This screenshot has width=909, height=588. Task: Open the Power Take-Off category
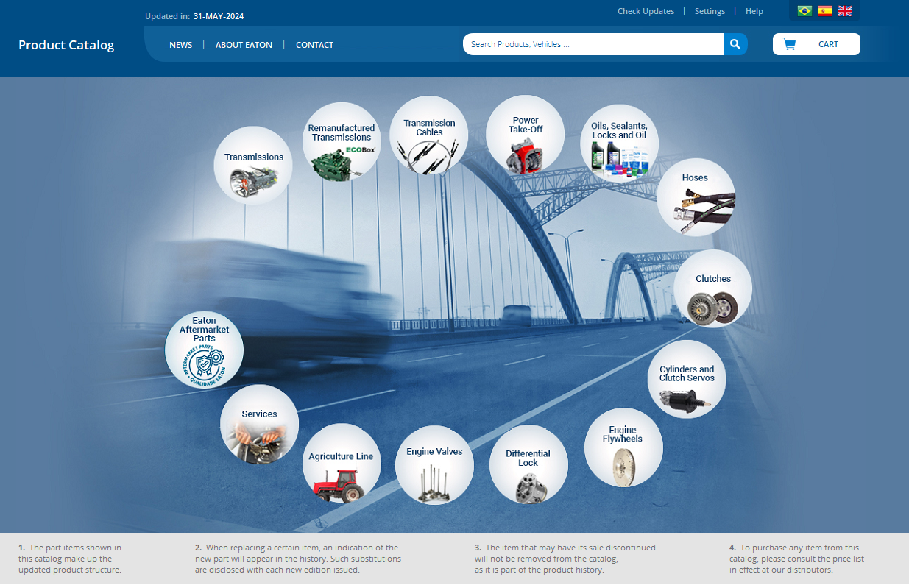point(526,135)
